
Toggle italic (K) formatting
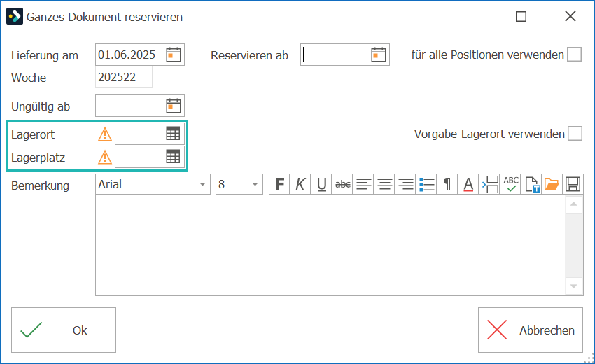click(x=300, y=185)
